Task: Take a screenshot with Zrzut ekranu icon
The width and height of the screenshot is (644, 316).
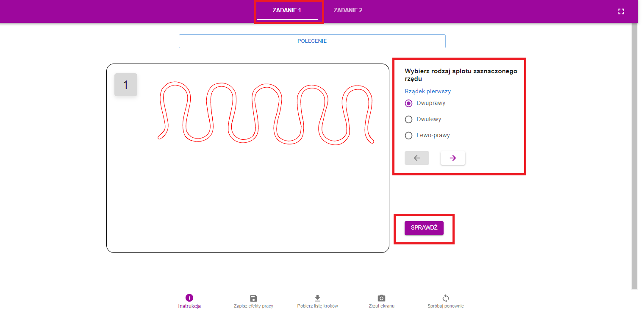Action: coord(381,298)
